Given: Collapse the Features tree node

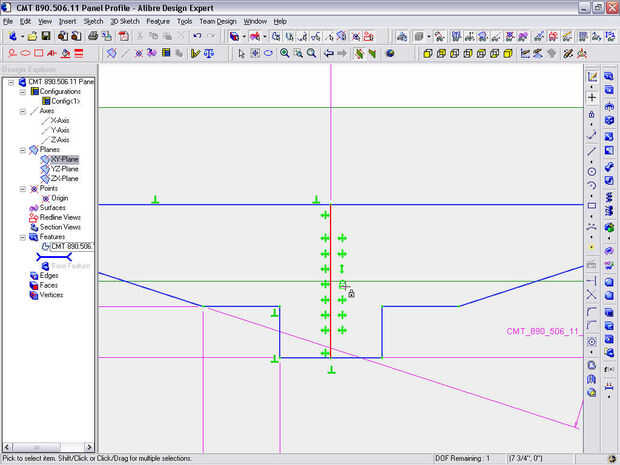Looking at the screenshot, I should point(21,237).
